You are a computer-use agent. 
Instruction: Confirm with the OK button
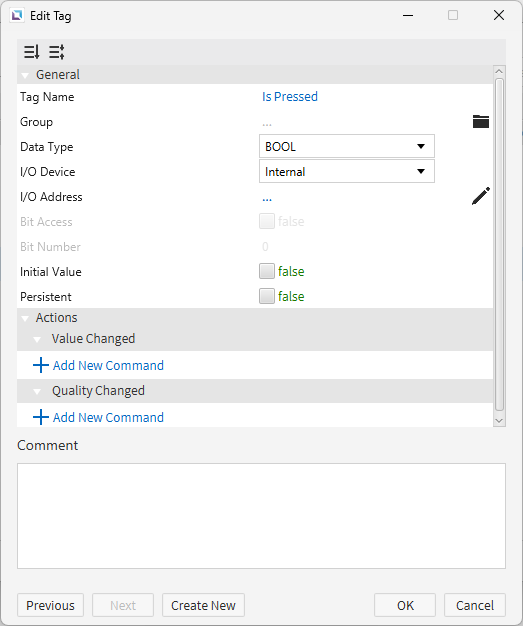(405, 605)
